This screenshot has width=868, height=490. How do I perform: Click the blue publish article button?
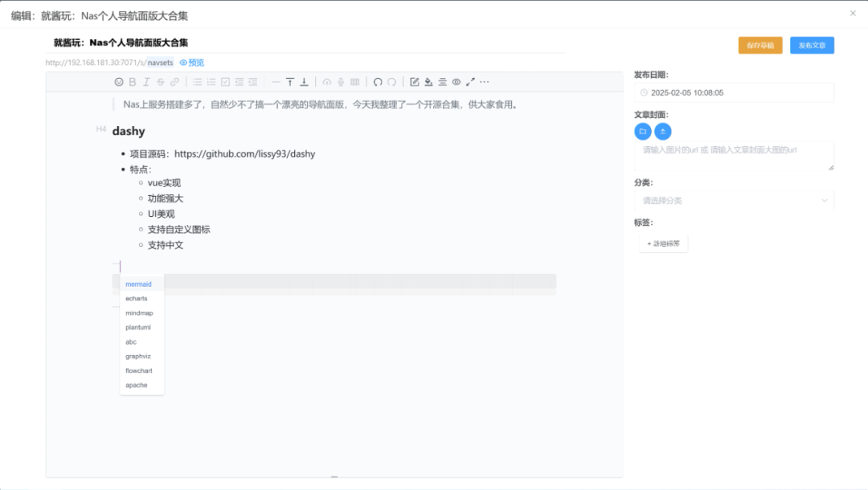click(812, 45)
